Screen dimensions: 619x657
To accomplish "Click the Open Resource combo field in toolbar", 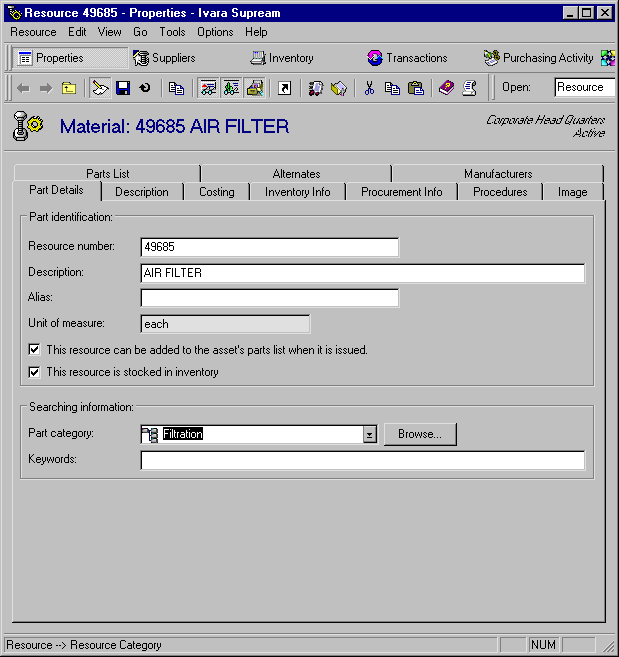I will pyautogui.click(x=585, y=87).
